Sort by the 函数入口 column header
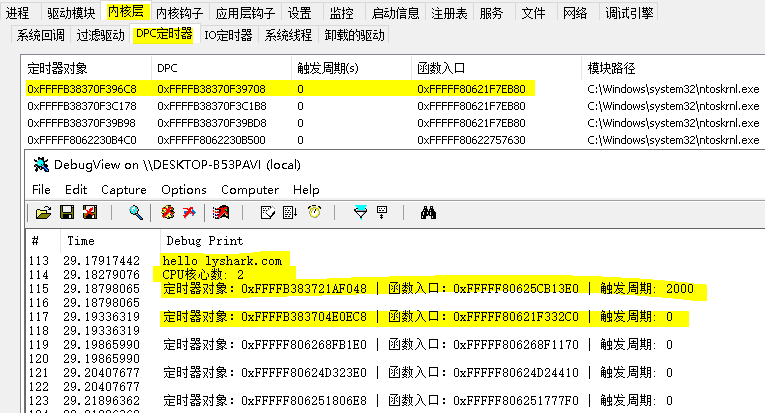 click(496, 68)
